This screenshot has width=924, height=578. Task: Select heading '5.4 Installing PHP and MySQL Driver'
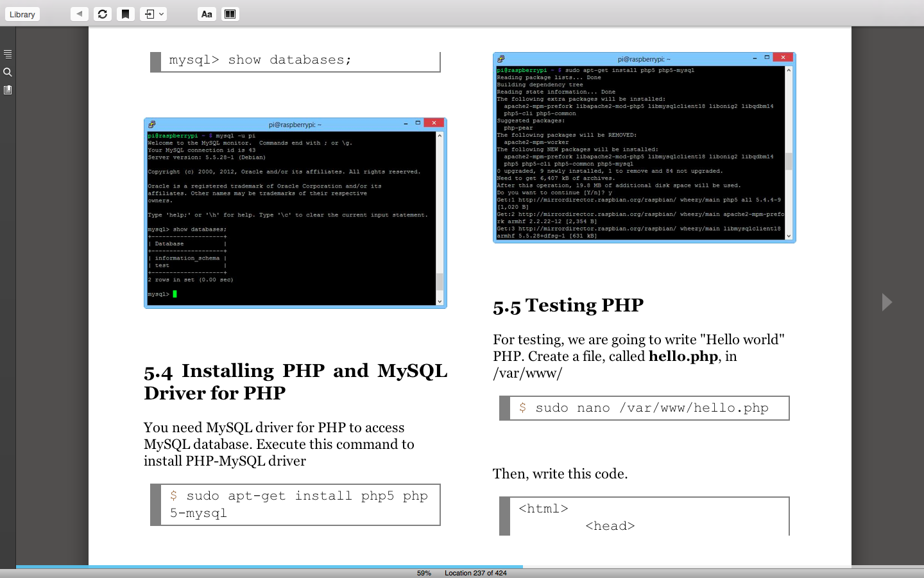tap(295, 381)
